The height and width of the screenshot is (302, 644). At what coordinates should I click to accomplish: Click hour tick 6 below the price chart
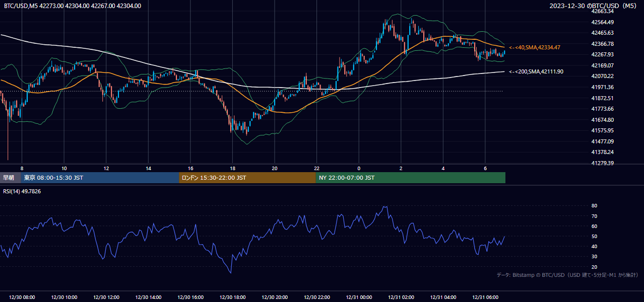[485, 168]
